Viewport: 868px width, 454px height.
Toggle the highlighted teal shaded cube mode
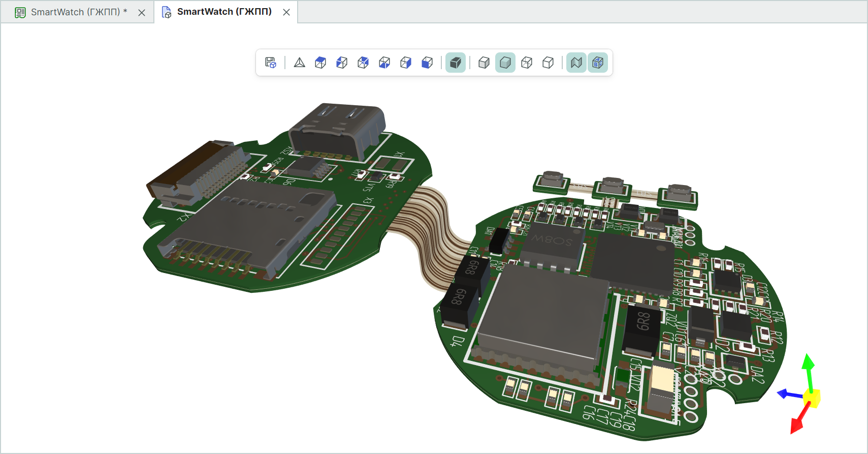pos(505,63)
